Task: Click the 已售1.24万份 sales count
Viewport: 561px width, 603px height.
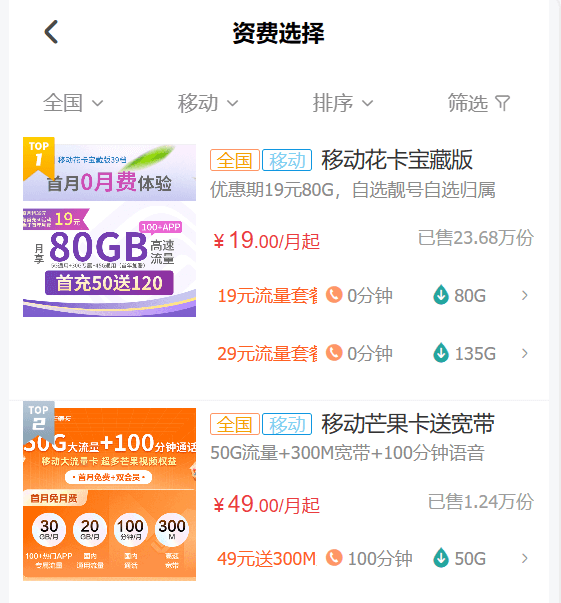Action: pyautogui.click(x=481, y=502)
